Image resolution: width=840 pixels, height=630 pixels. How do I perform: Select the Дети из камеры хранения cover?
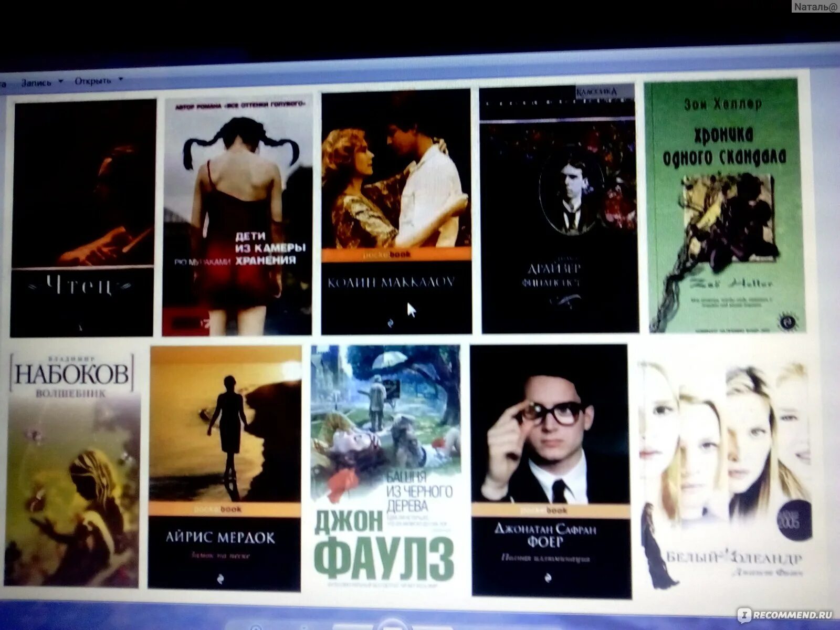point(237,215)
